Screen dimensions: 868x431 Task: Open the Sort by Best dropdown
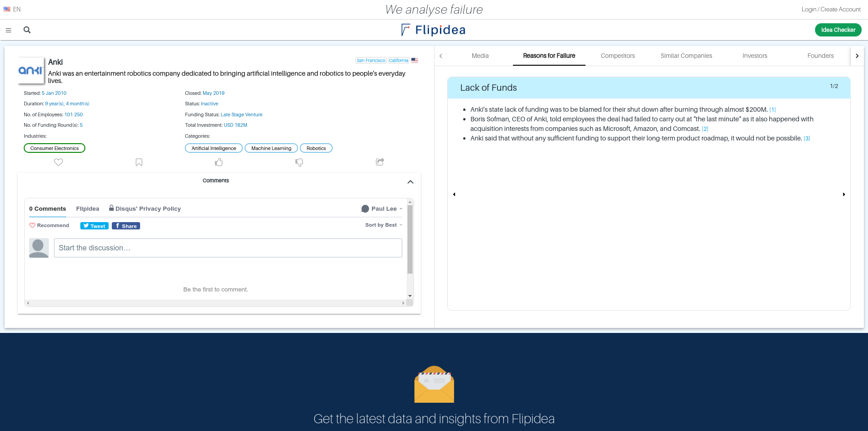coord(384,225)
